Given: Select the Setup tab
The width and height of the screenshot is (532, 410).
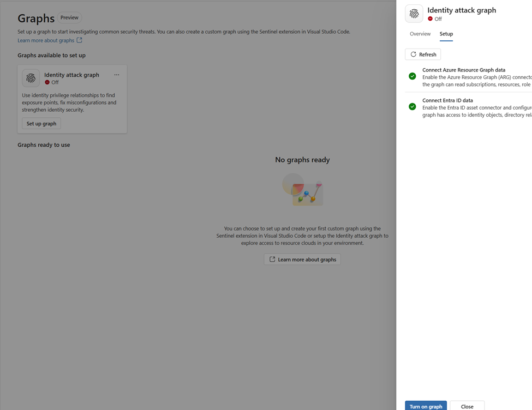Looking at the screenshot, I should coord(446,34).
